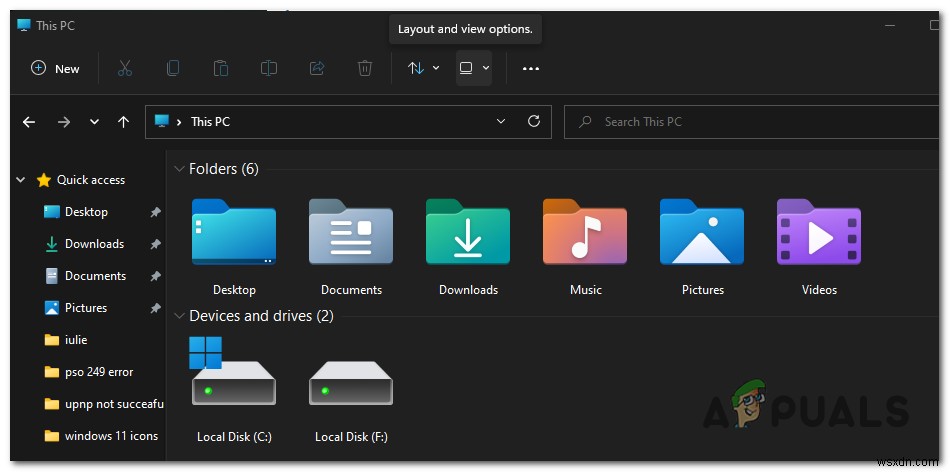Collapse the Quick access tree node
The width and height of the screenshot is (950, 472).
(21, 180)
